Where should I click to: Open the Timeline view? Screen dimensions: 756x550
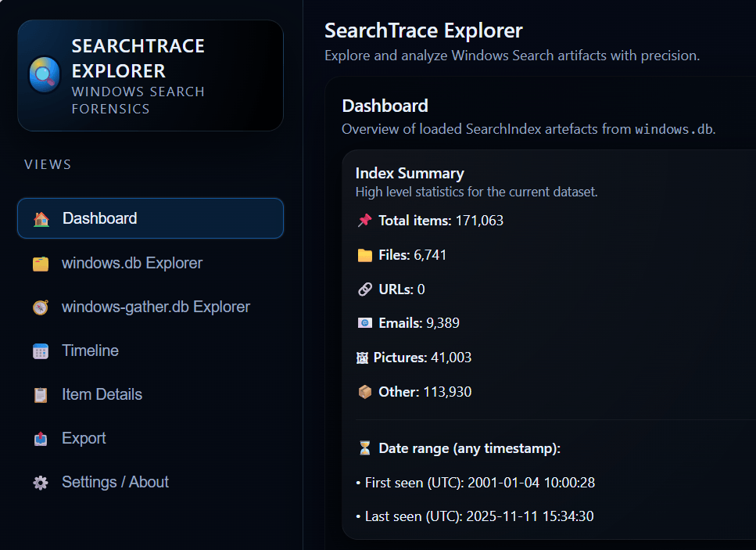click(x=90, y=350)
